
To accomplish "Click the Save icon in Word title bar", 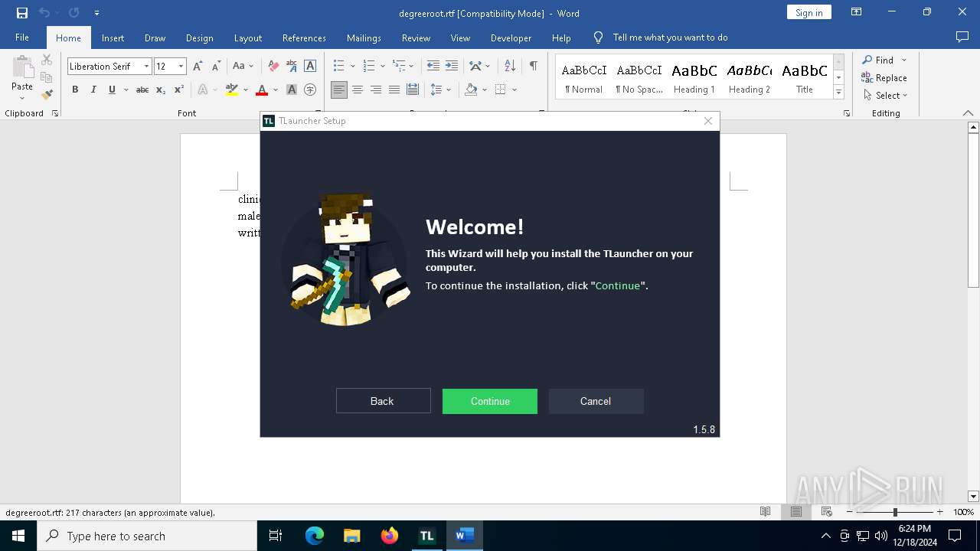I will (22, 13).
